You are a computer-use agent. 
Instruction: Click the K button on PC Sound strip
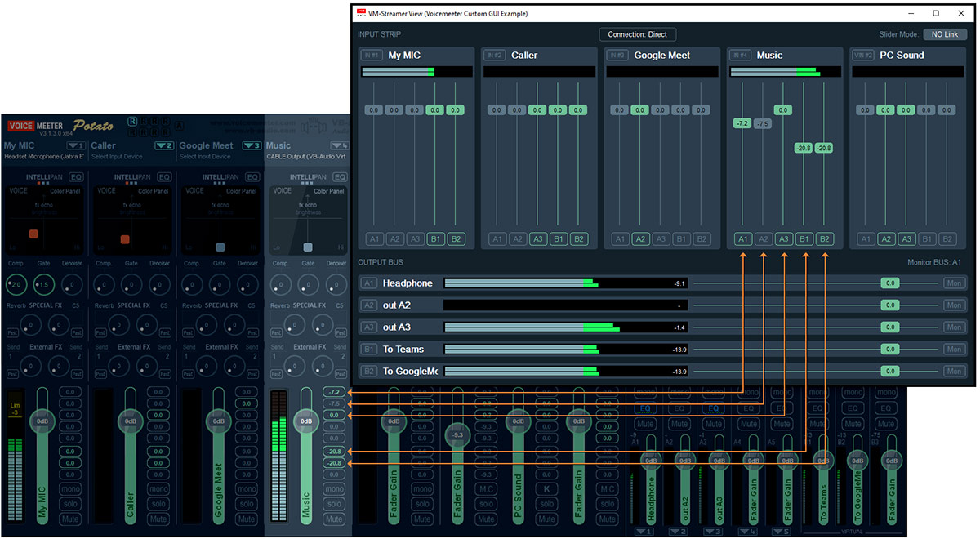click(547, 489)
